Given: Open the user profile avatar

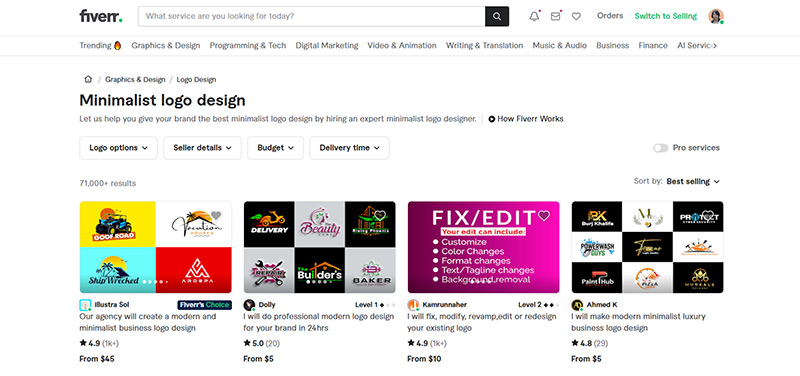Looking at the screenshot, I should point(716,16).
